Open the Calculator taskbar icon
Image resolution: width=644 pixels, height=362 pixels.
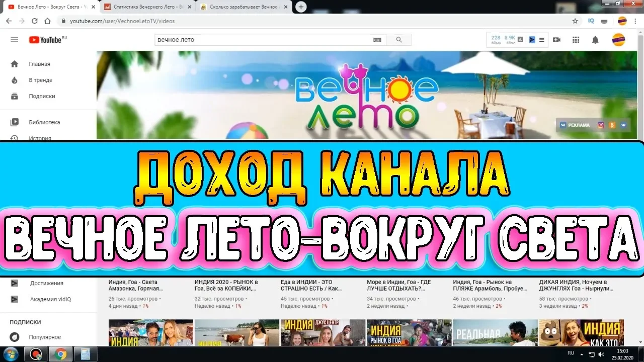coord(85,354)
